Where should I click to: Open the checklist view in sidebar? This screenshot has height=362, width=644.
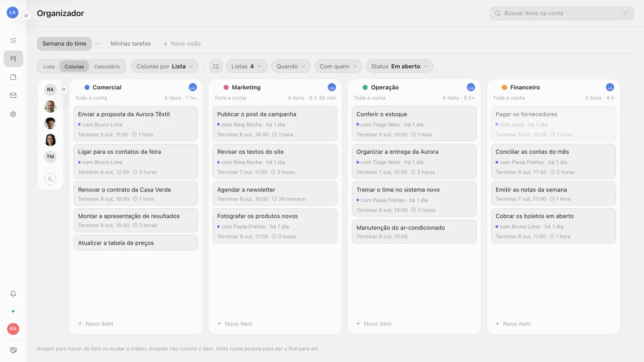click(13, 40)
